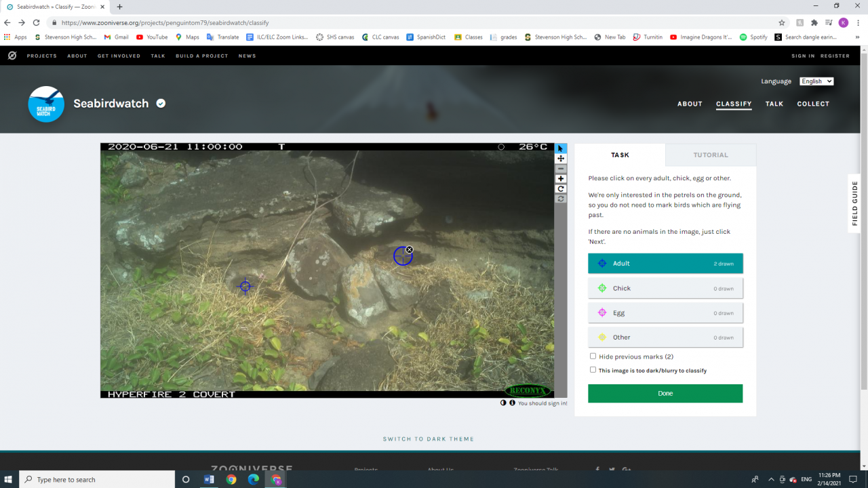Open NEWS in top navigation
Image resolution: width=868 pixels, height=488 pixels.
[248, 56]
